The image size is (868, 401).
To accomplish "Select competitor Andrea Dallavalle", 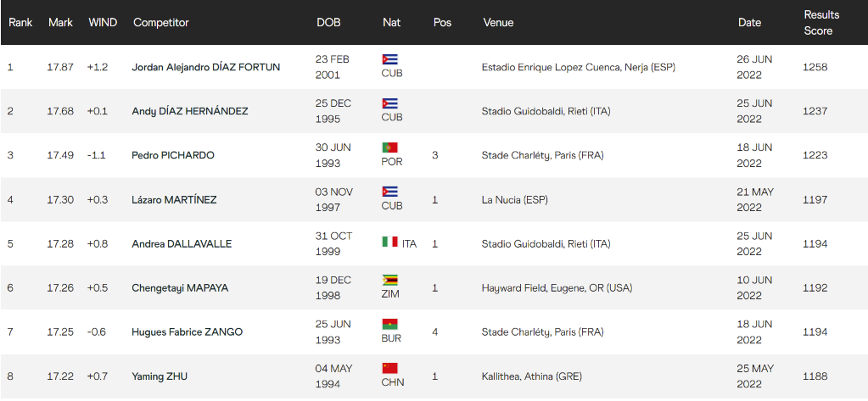I will (x=182, y=243).
